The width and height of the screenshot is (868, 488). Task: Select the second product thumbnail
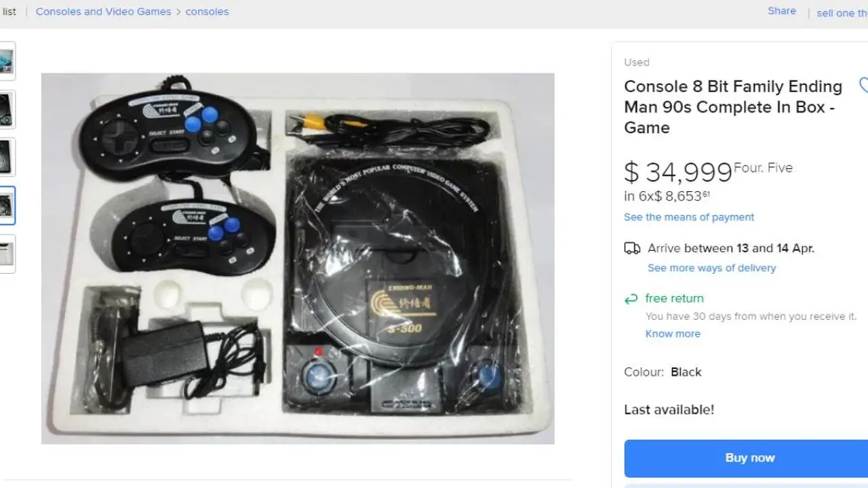point(6,109)
